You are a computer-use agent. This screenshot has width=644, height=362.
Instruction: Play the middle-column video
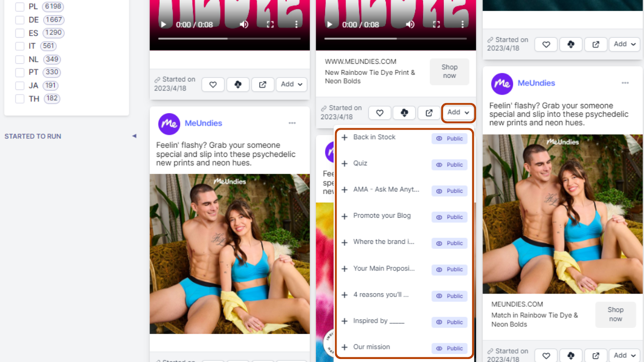[330, 24]
